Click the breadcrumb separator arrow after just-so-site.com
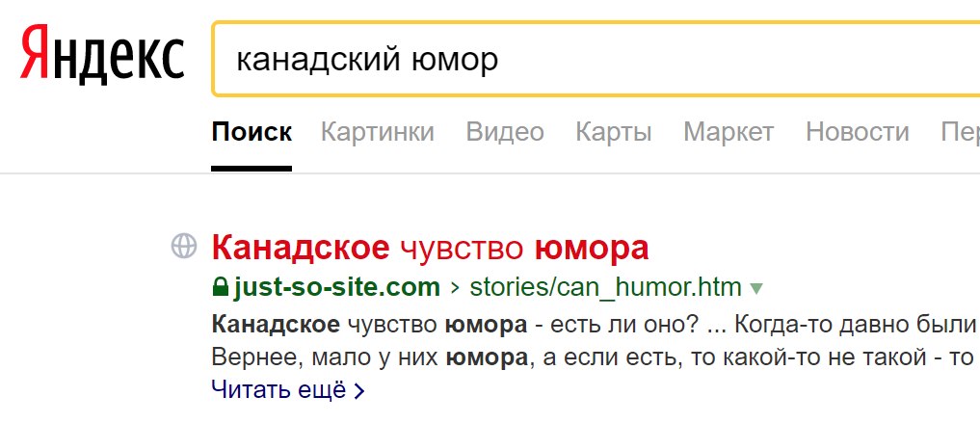980x423 pixels. coord(460,288)
